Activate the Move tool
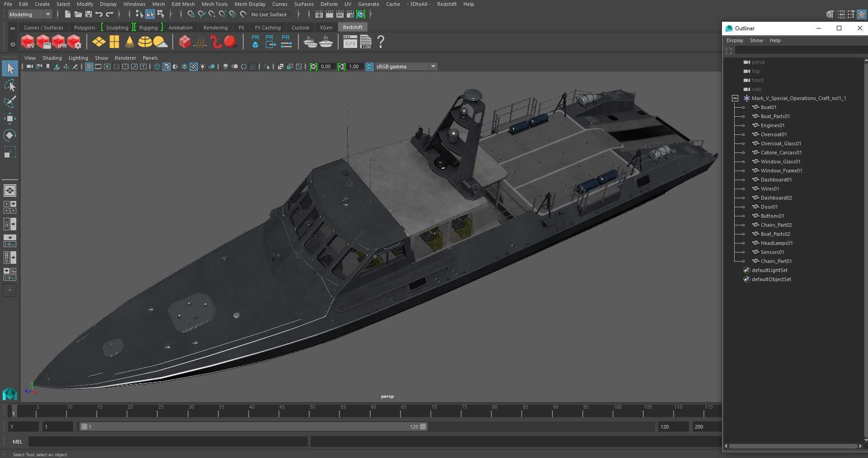Screen dimensions: 868x458 coord(10,119)
